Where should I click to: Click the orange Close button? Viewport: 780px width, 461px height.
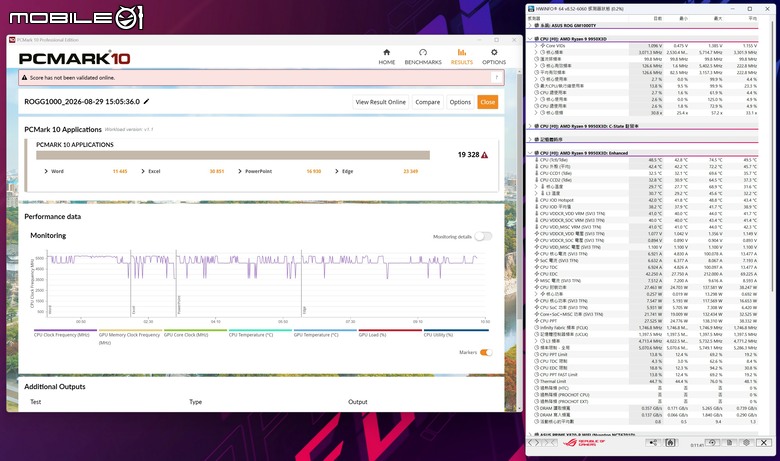click(x=488, y=102)
